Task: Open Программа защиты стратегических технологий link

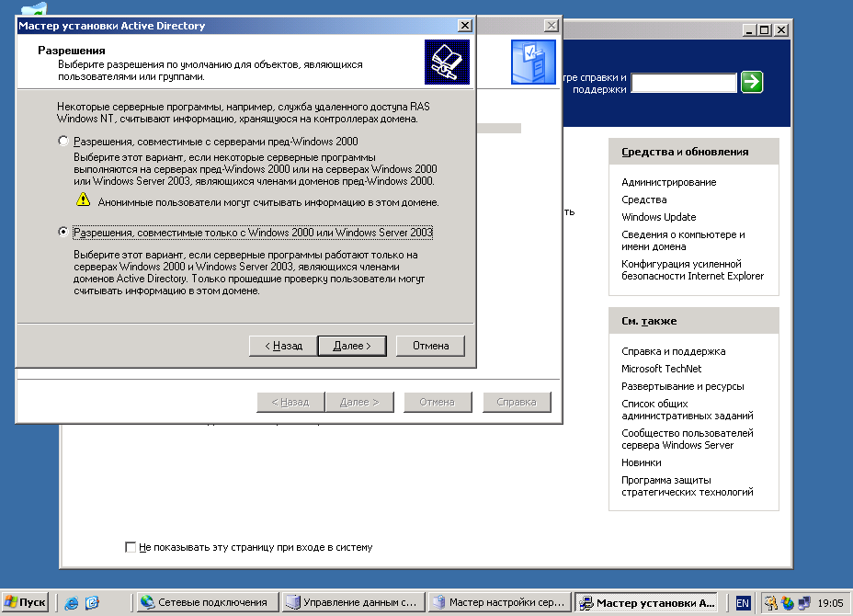Action: pyautogui.click(x=687, y=486)
